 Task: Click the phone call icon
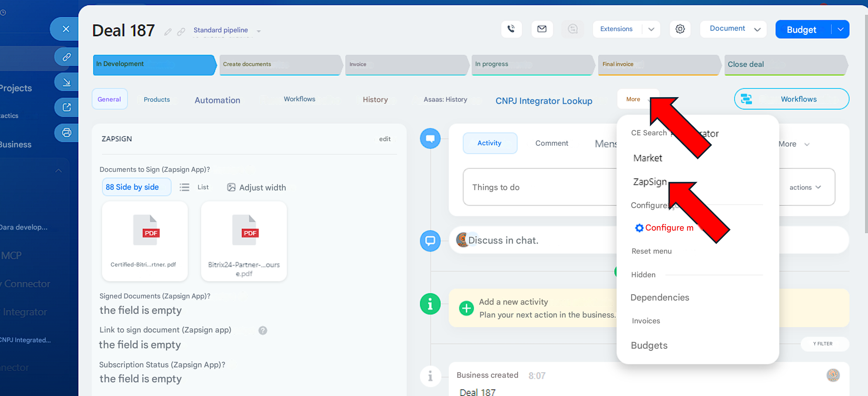point(511,29)
